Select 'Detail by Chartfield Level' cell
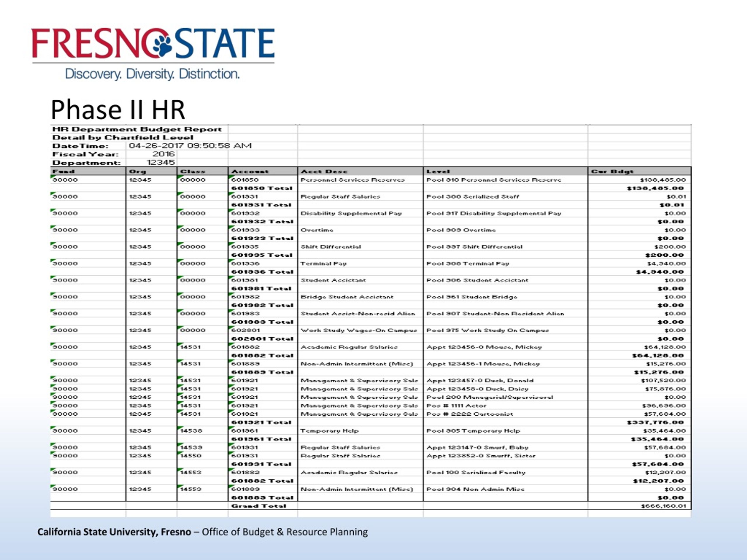Image resolution: width=747 pixels, height=560 pixels. [123, 138]
